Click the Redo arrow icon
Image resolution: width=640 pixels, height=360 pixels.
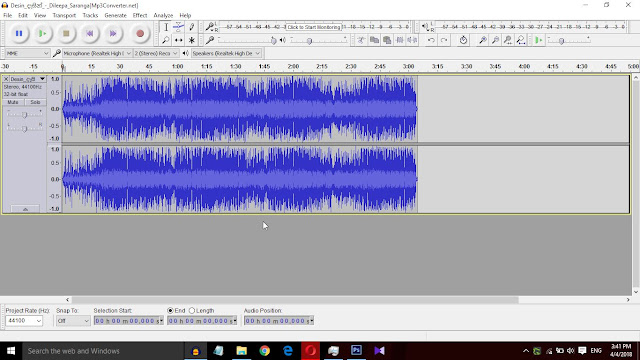click(x=444, y=40)
